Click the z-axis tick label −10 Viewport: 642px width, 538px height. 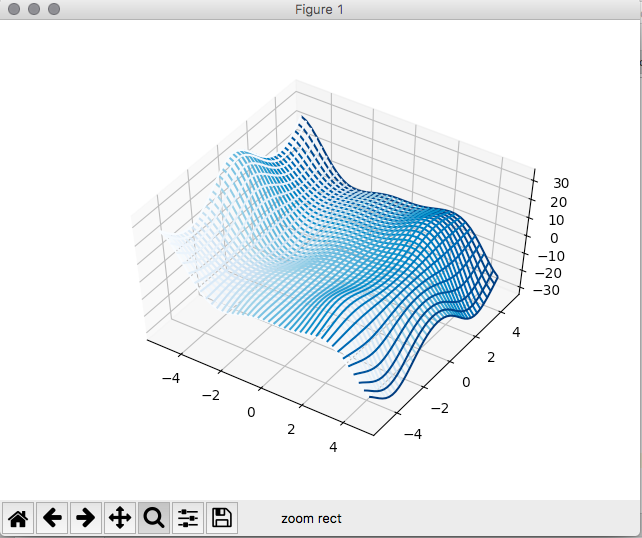coord(551,256)
